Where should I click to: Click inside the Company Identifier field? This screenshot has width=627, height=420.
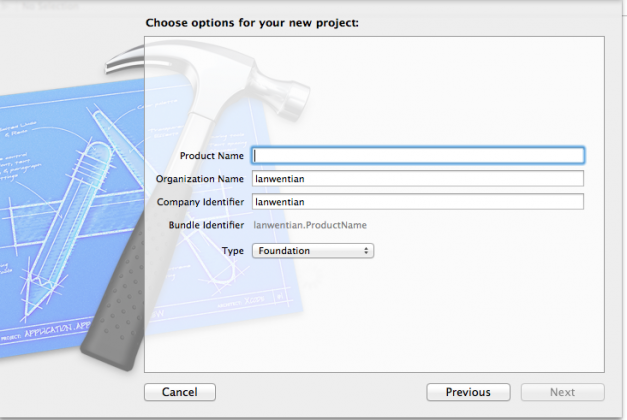[x=418, y=202]
